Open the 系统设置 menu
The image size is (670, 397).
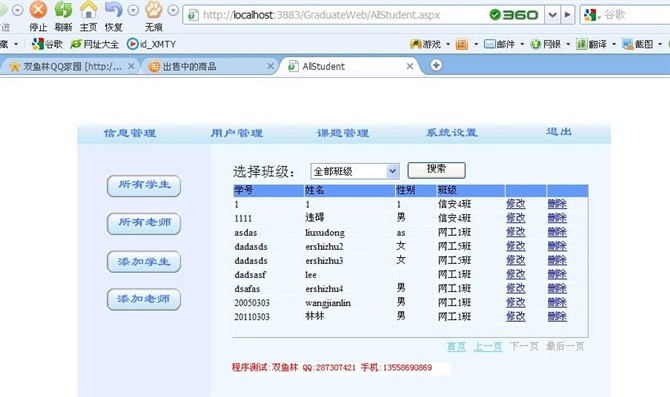tap(452, 132)
